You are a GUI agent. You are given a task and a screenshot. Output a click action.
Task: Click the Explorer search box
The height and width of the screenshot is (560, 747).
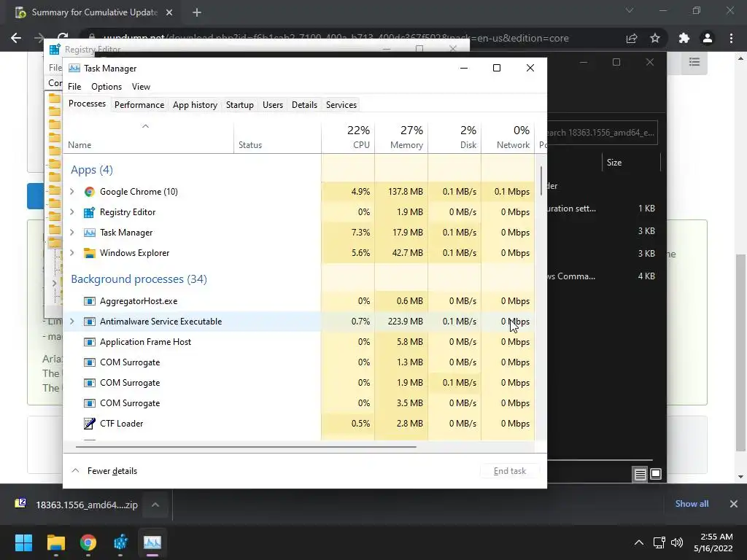[602, 133]
